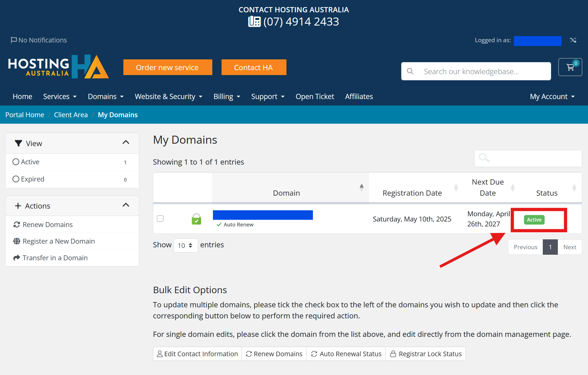The height and width of the screenshot is (375, 588).
Task: Click the plus icon beside Actions
Action: [18, 206]
